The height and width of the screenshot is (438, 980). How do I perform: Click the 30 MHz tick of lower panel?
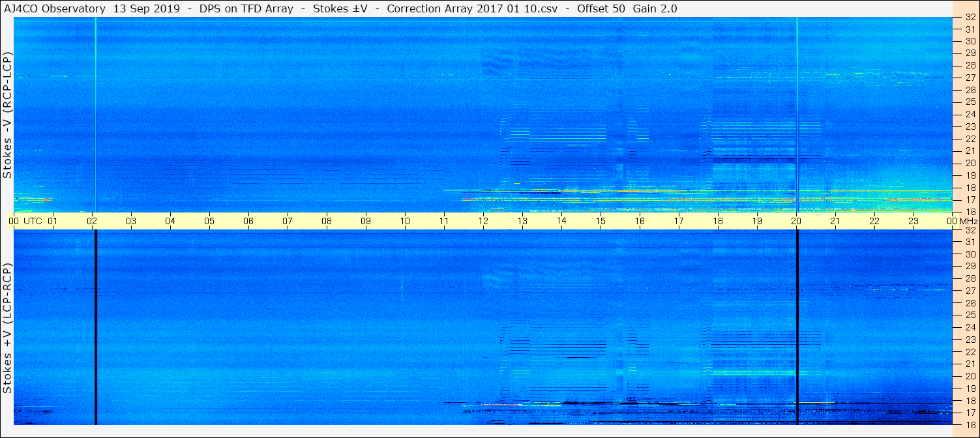(970, 254)
